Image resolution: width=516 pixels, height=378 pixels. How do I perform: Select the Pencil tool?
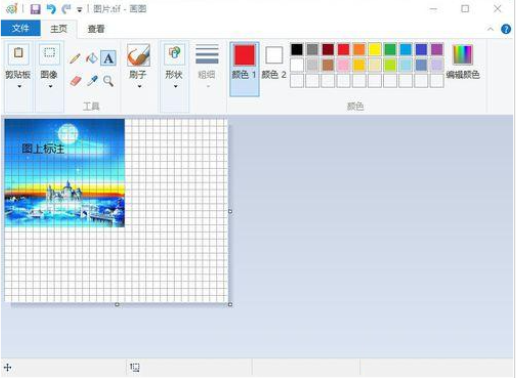pos(75,58)
